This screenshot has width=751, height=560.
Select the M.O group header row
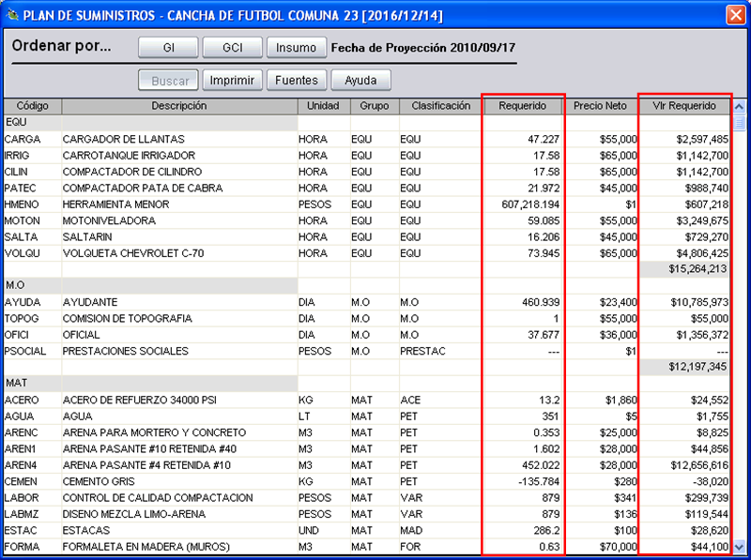tap(150, 285)
